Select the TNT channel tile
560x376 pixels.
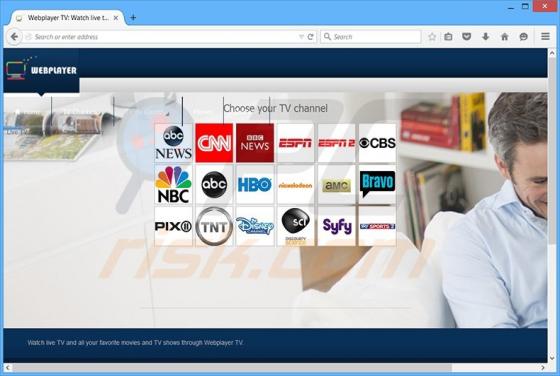point(214,226)
